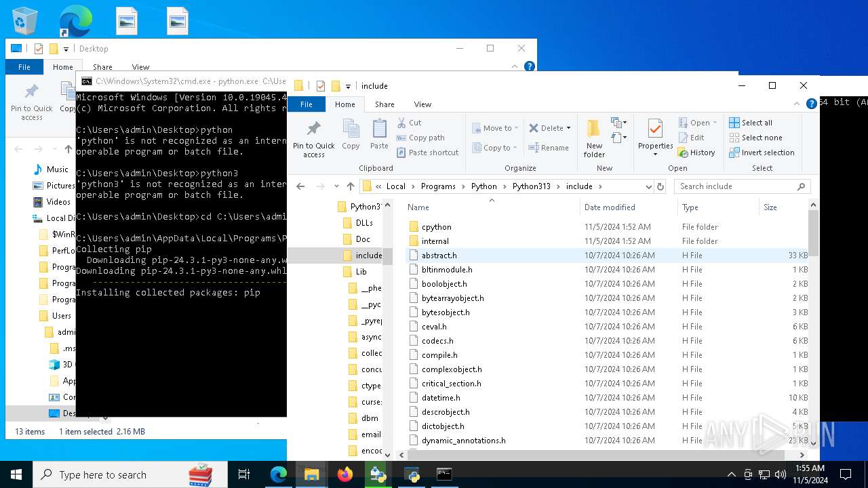Click the Search include field

pyautogui.click(x=742, y=186)
